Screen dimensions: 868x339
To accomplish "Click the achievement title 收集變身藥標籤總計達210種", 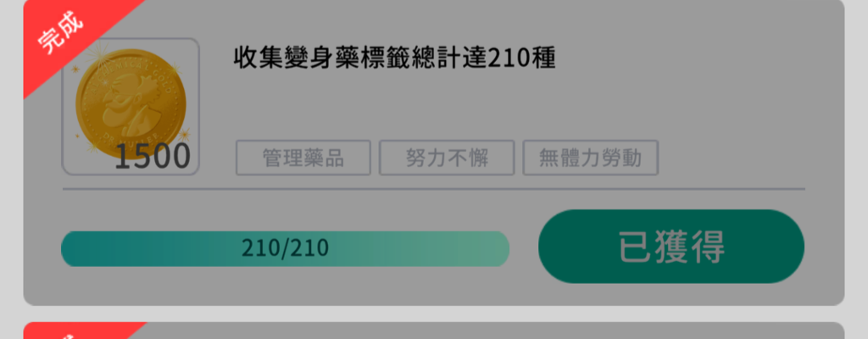I will tap(394, 58).
